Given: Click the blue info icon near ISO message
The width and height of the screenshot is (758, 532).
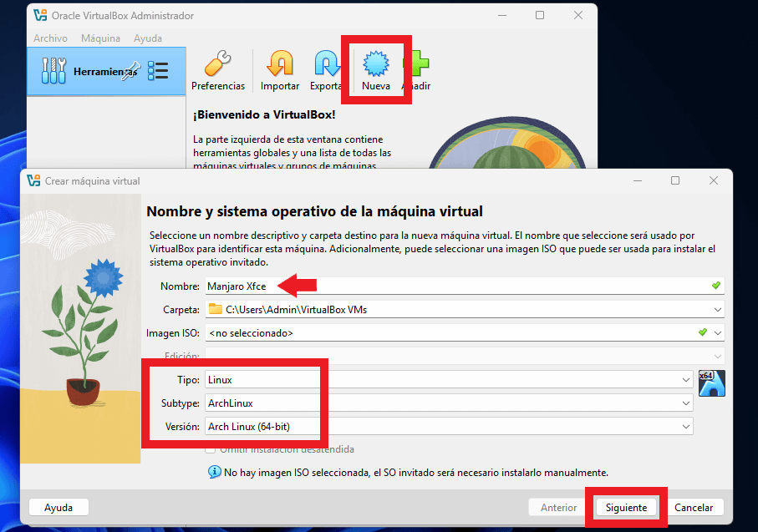Looking at the screenshot, I should coord(214,472).
